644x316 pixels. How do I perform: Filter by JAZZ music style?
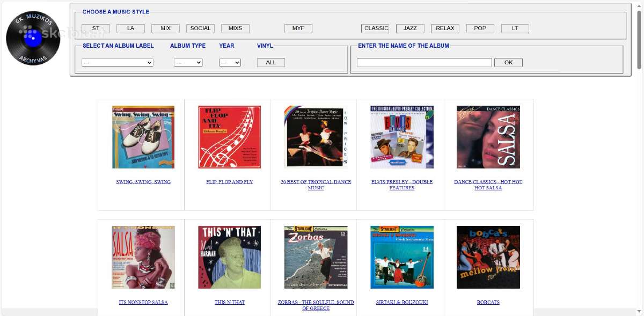[x=410, y=28]
